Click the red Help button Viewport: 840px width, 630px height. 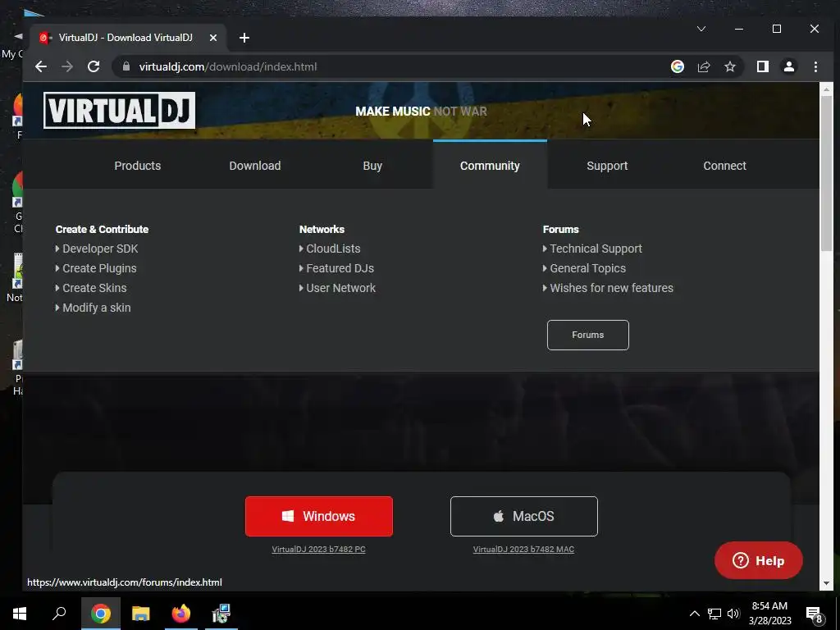pyautogui.click(x=758, y=560)
